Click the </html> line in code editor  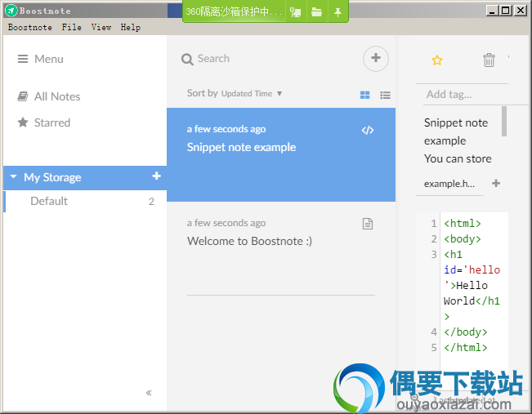pyautogui.click(x=466, y=348)
